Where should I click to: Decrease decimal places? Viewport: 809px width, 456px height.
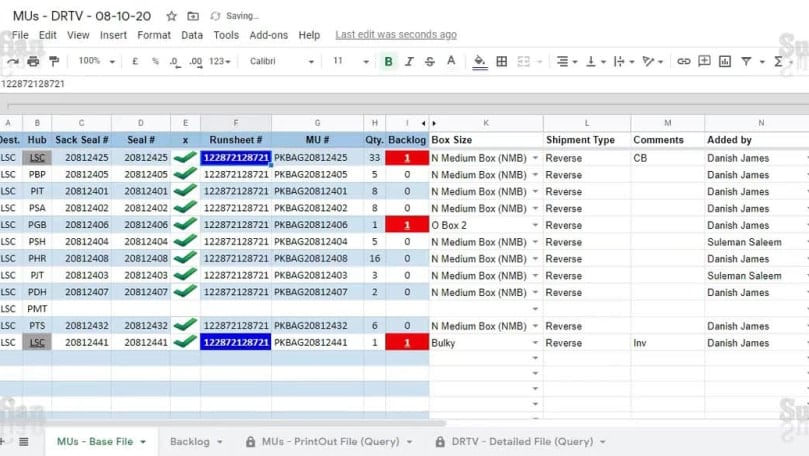(175, 62)
